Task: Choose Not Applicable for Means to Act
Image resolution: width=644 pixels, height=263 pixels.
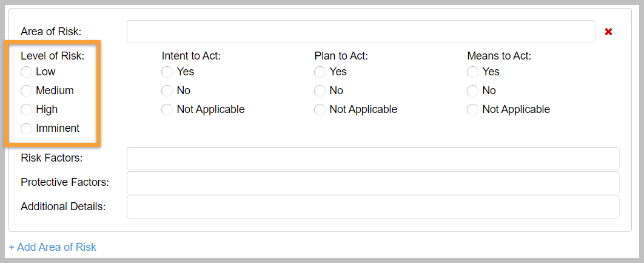Action: point(472,109)
